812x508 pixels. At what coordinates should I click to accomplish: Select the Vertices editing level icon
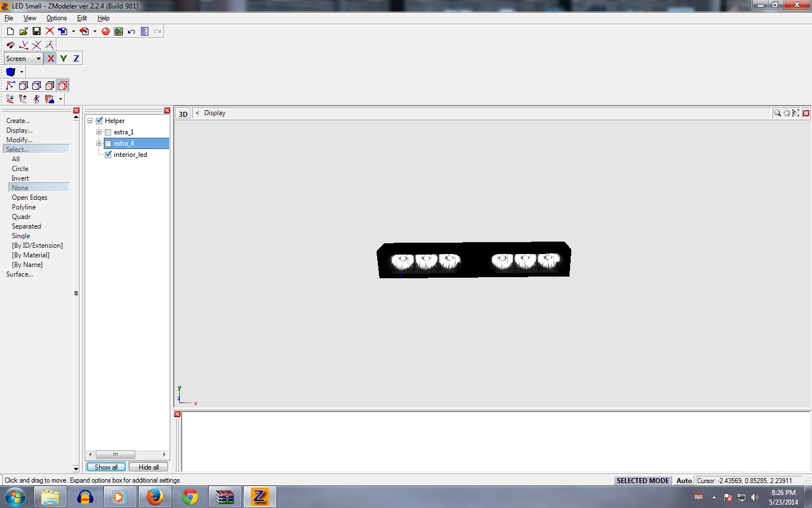10,86
